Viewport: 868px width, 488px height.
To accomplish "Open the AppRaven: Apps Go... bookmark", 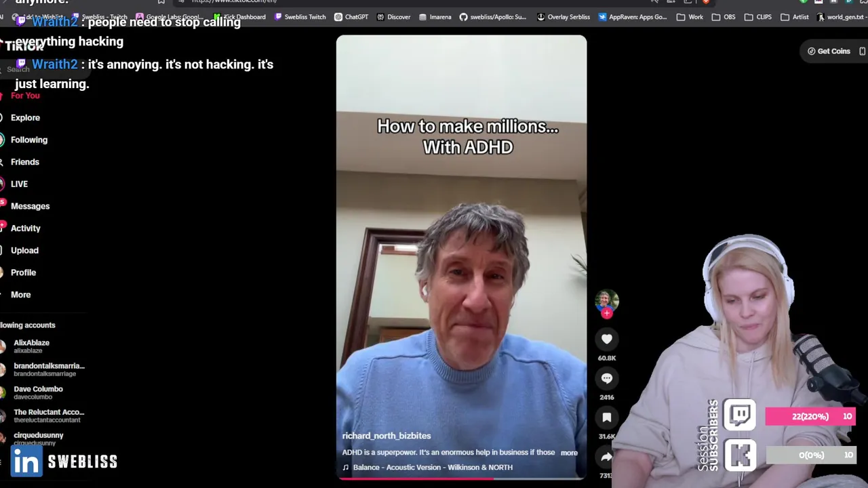I will click(x=632, y=17).
